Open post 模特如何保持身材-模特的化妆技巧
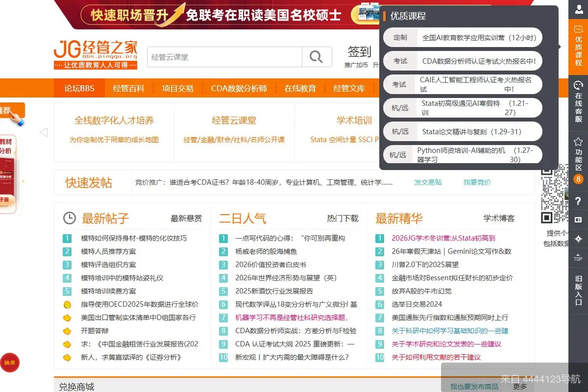The image size is (588, 392). click(134, 238)
